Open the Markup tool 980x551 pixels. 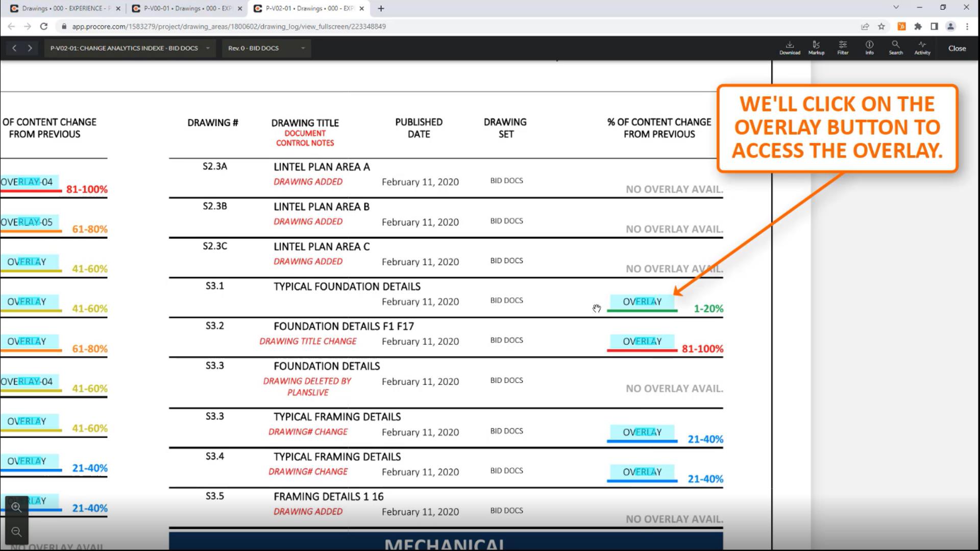(x=816, y=47)
